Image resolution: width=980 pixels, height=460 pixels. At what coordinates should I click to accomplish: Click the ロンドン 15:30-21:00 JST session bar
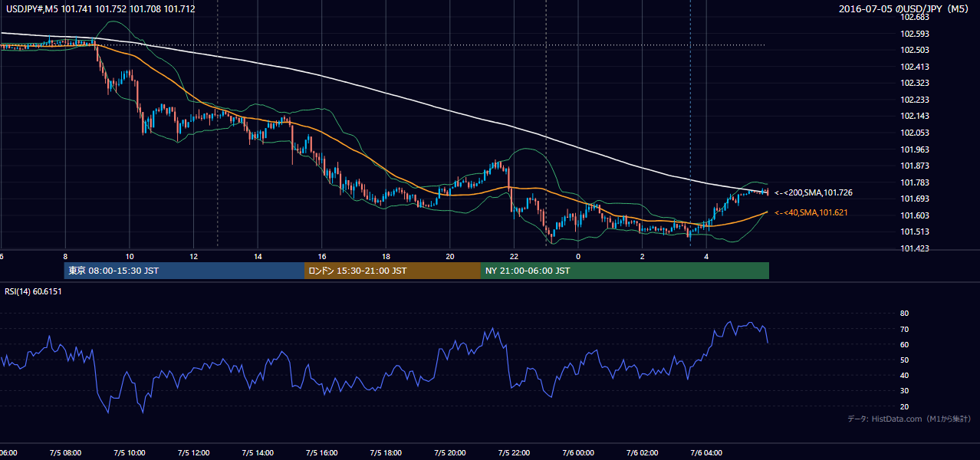(393, 271)
